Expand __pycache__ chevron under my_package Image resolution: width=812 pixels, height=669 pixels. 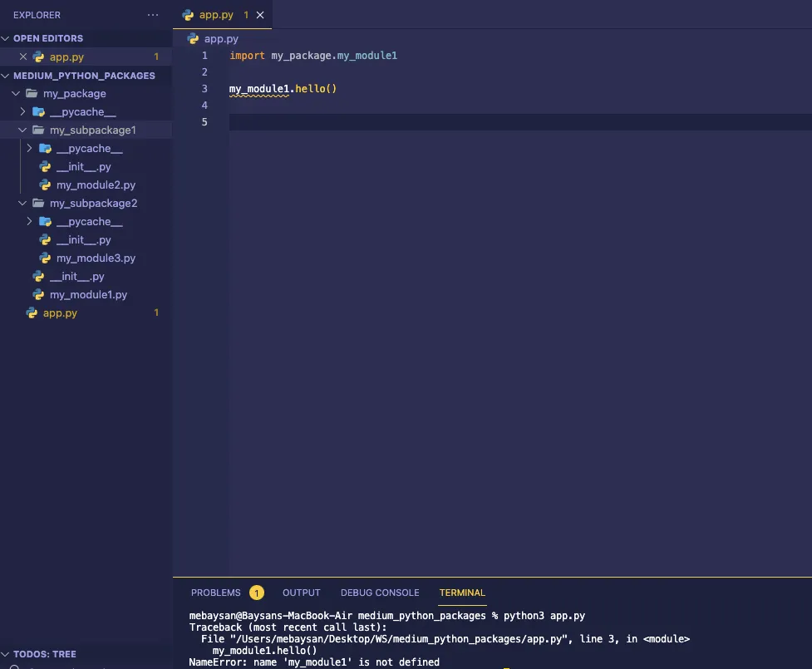(x=22, y=111)
